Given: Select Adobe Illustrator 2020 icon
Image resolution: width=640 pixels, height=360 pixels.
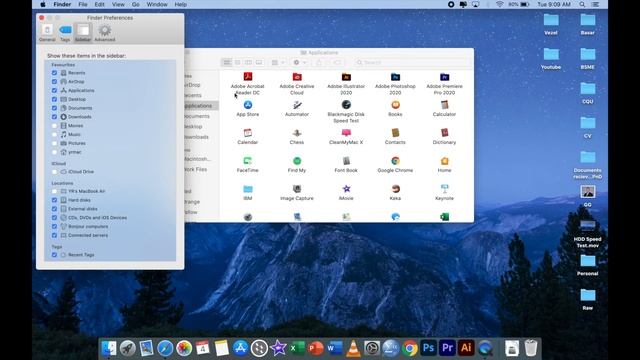Looking at the screenshot, I should coord(346,77).
